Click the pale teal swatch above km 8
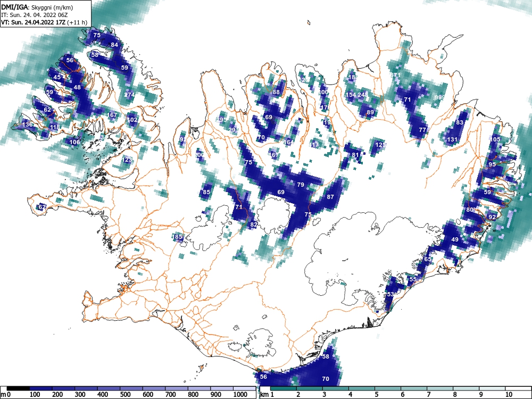Image resolution: width=532 pixels, height=399 pixels. 466,388
